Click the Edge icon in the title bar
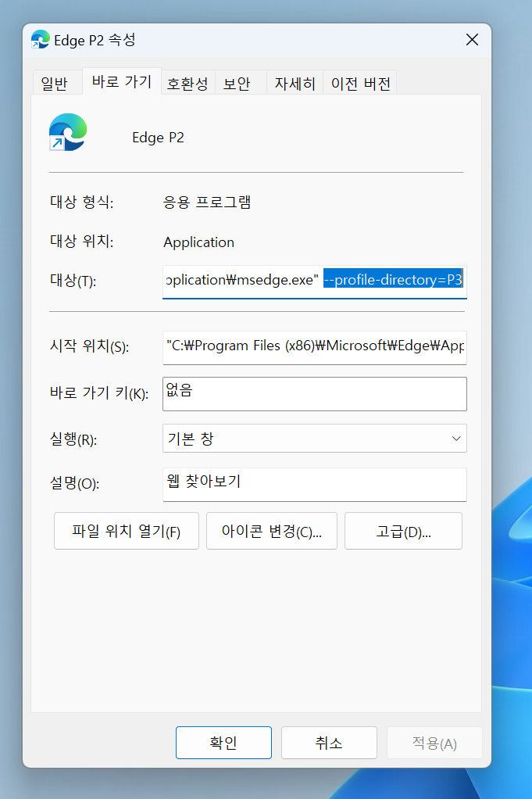The width and height of the screenshot is (532, 799). 40,39
